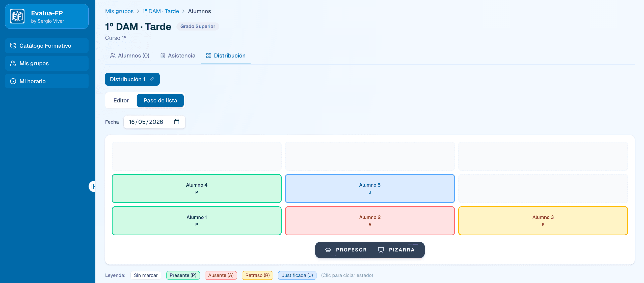The height and width of the screenshot is (283, 644).
Task: Open the Asistencia tab
Action: coord(178,55)
